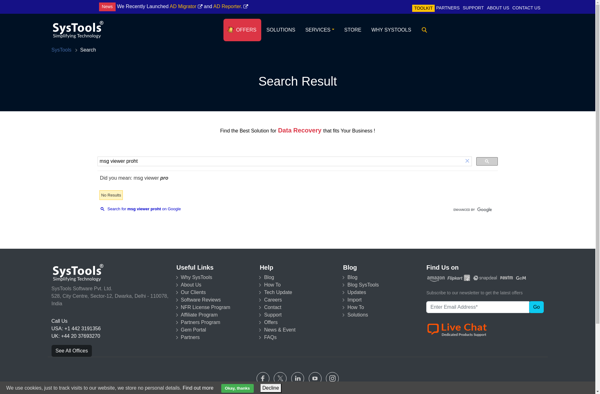Open SysTools Facebook page icon
This screenshot has height=394, width=600.
[x=263, y=378]
